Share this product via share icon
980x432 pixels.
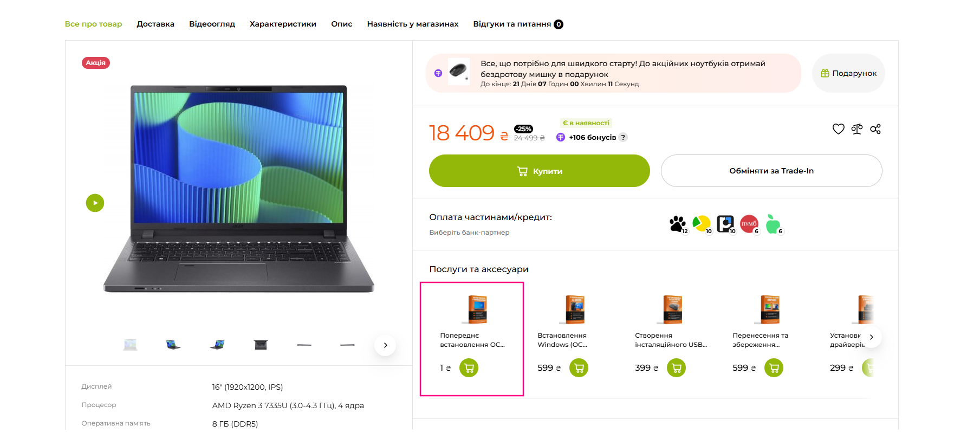pos(875,129)
